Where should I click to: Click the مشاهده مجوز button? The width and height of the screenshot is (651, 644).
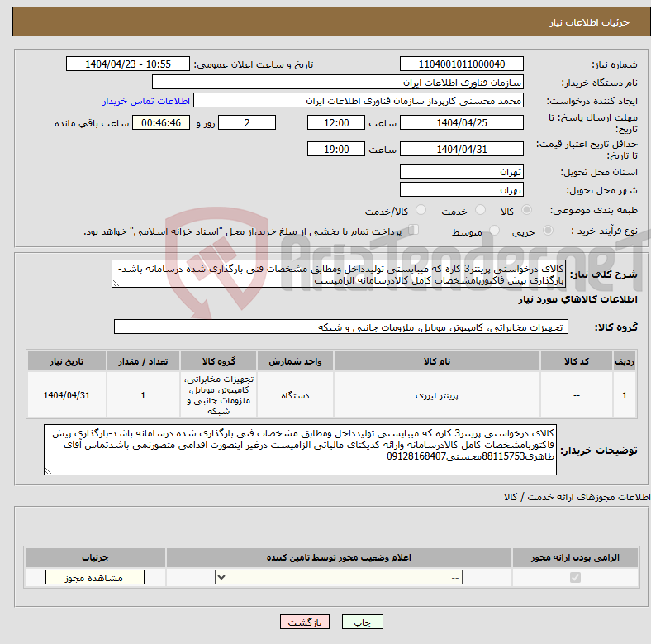pos(95,577)
